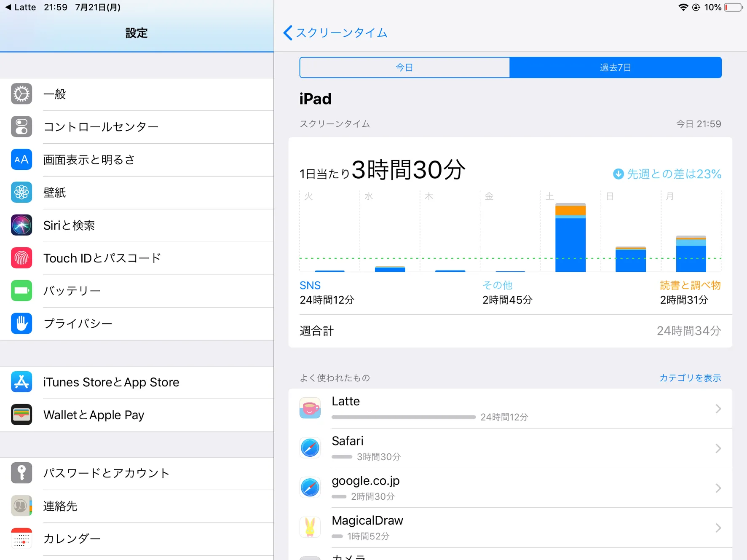Tap カテゴリを表示 link
Screen dimensions: 747x560
point(690,378)
